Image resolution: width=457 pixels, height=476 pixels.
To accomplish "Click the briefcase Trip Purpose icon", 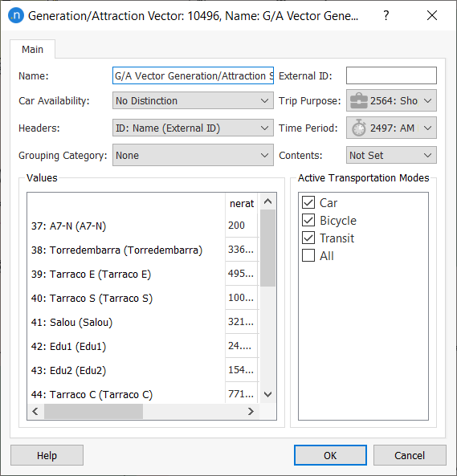I will (x=359, y=101).
